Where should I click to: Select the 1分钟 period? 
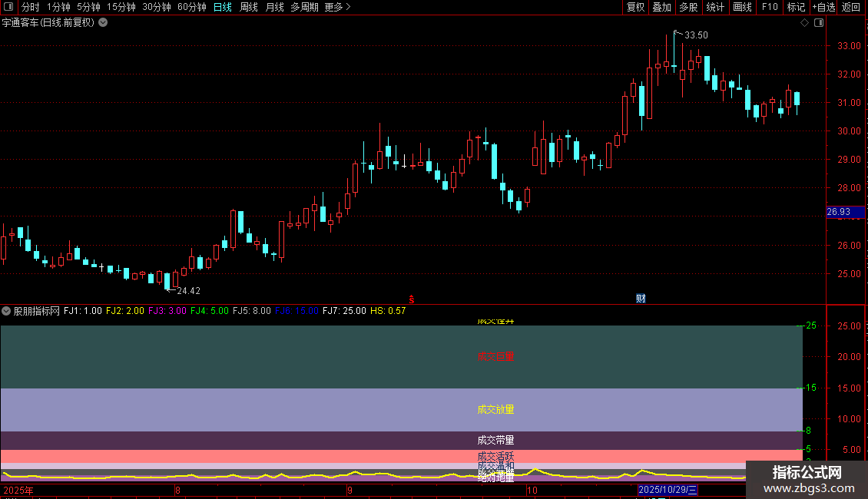(58, 7)
